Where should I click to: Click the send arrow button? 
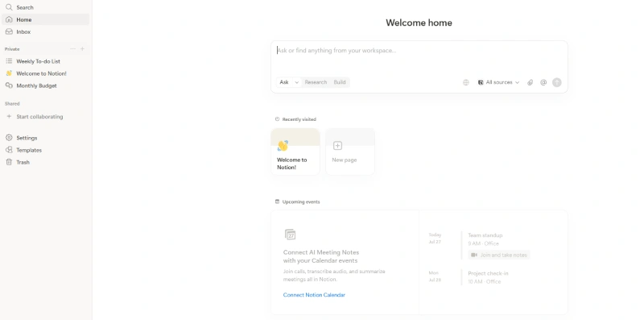click(x=556, y=82)
